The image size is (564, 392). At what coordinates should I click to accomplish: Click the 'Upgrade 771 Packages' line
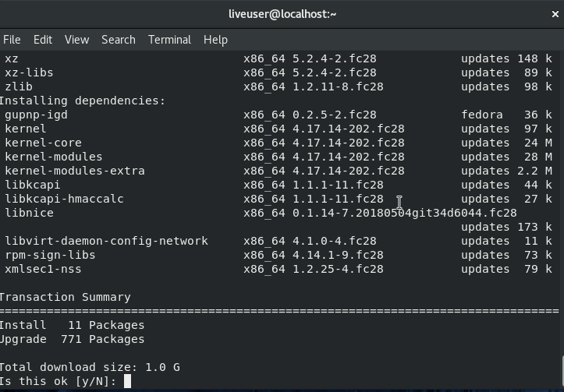[x=72, y=339]
